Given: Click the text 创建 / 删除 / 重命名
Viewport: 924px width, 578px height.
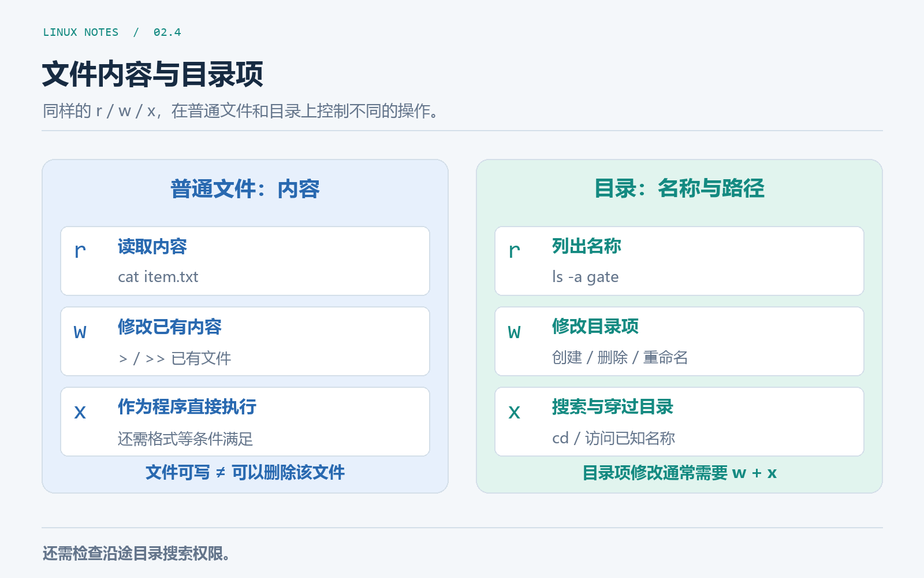Looking at the screenshot, I should click(x=620, y=357).
